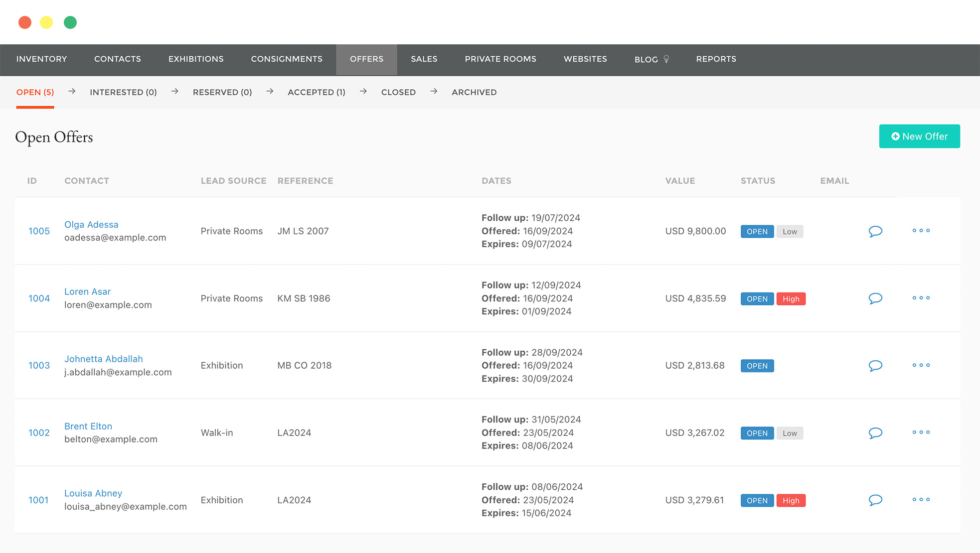Open the Private Rooms menu
Image resolution: width=980 pixels, height=553 pixels.
[500, 59]
